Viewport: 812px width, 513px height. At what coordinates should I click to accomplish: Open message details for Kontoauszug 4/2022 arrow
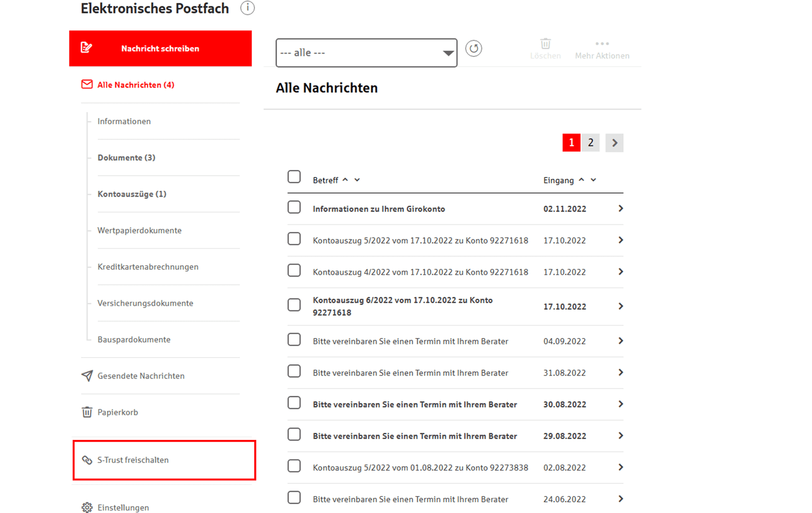[x=620, y=272]
